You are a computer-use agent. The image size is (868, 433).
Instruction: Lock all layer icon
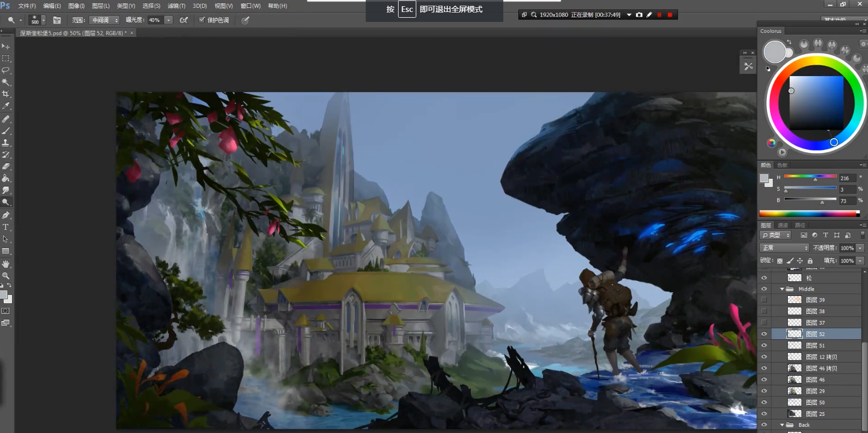[810, 261]
